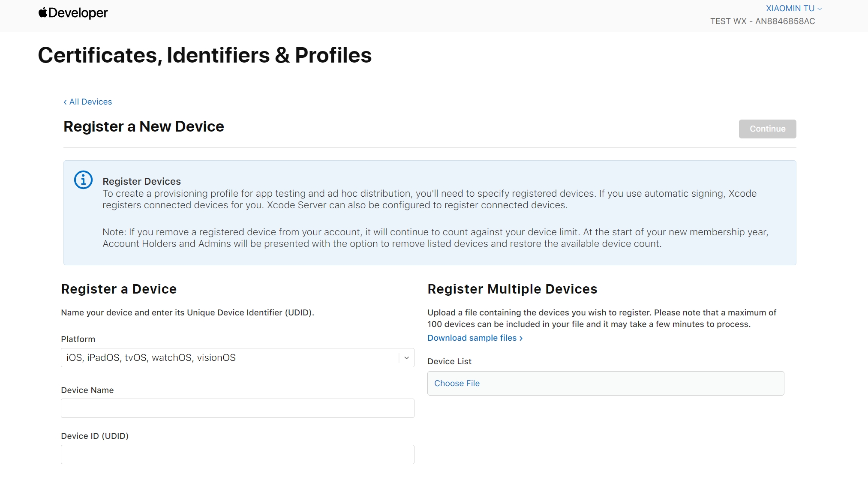
Task: Click team name TEST WX - AN8846858AC
Action: 762,21
